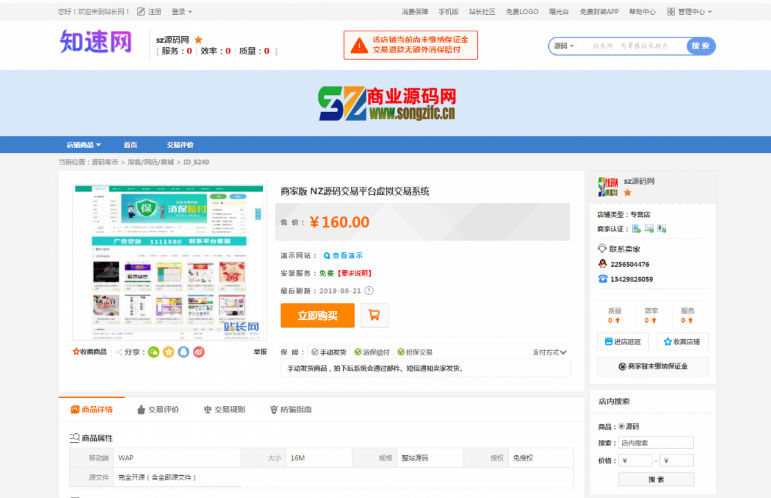
Task: Click the 进店逛逛 button
Action: click(x=623, y=341)
